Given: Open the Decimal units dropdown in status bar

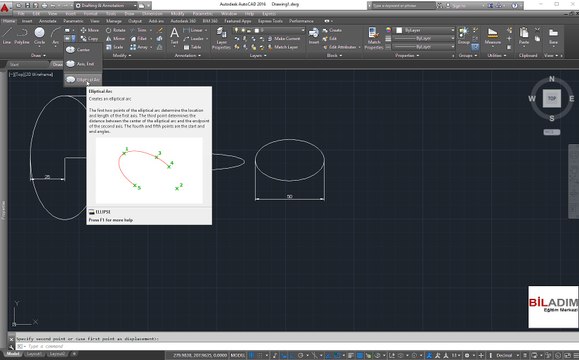Looking at the screenshot, I should (506, 355).
